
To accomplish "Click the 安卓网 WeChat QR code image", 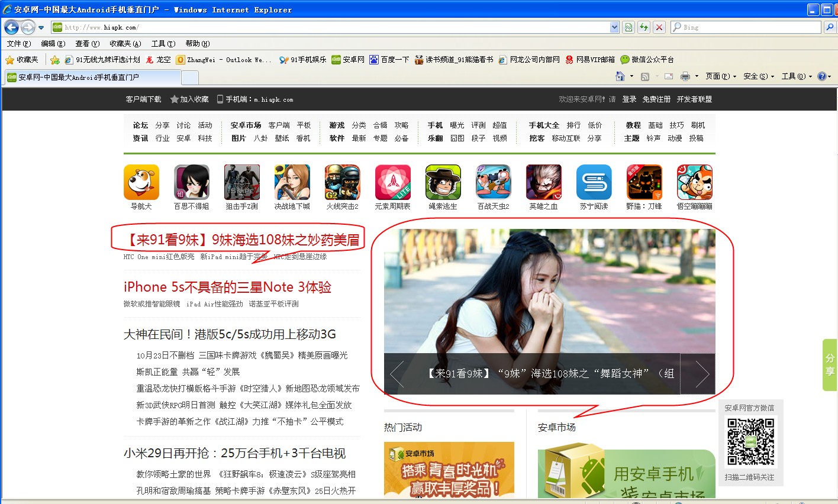I will coord(750,442).
